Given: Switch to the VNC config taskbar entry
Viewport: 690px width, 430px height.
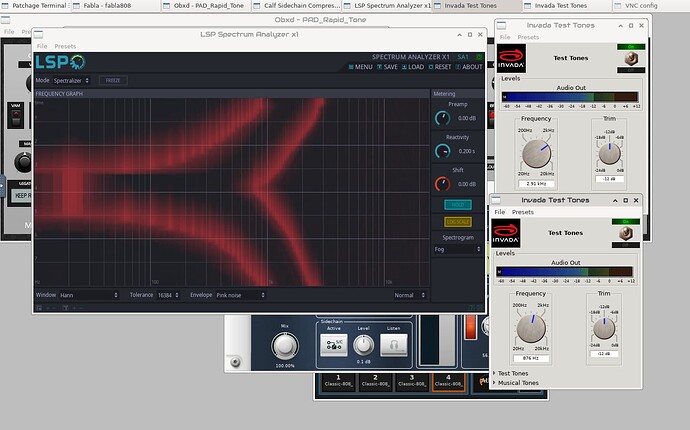Looking at the screenshot, I should pos(651,6).
